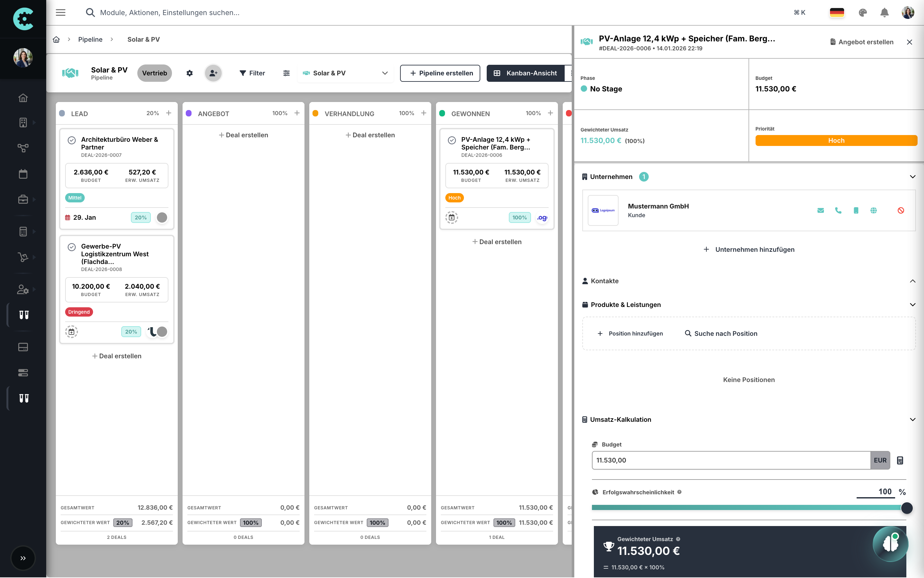This screenshot has height=578, width=924.
Task: Open the pipeline settings gear
Action: tap(190, 73)
